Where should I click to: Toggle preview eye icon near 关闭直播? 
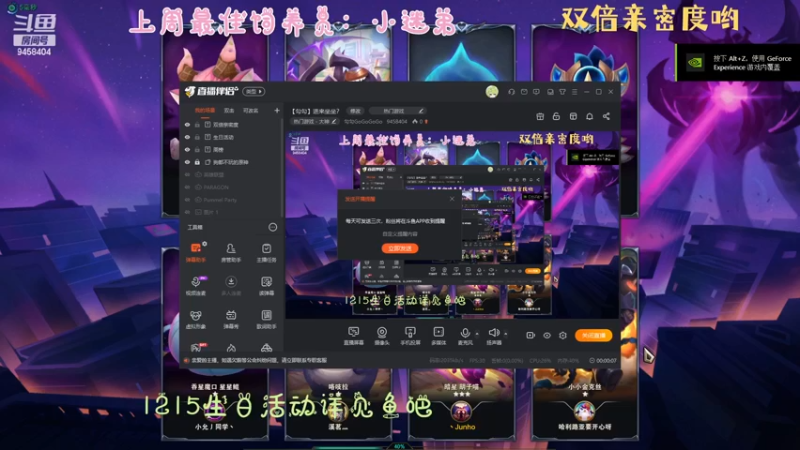pyautogui.click(x=546, y=335)
